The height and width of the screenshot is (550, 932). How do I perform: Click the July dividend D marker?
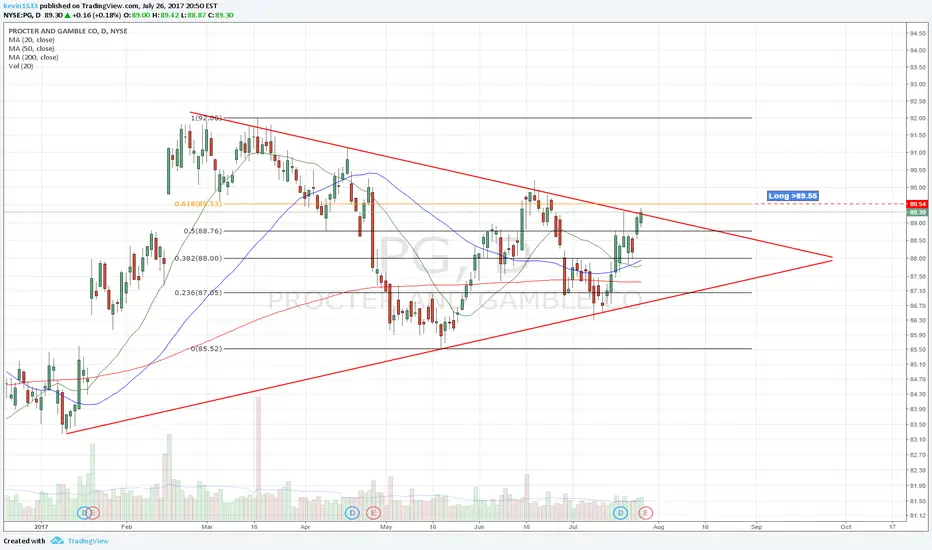[x=621, y=513]
